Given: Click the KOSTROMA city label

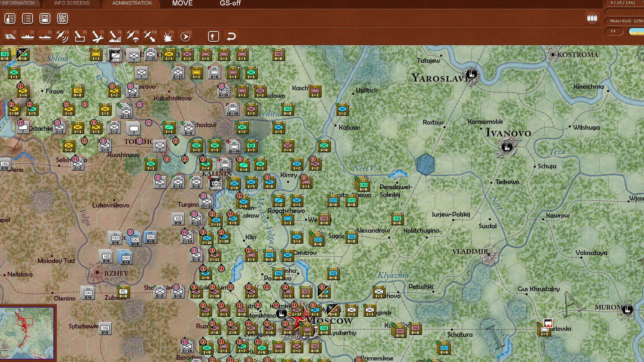Looking at the screenshot, I should 578,55.
